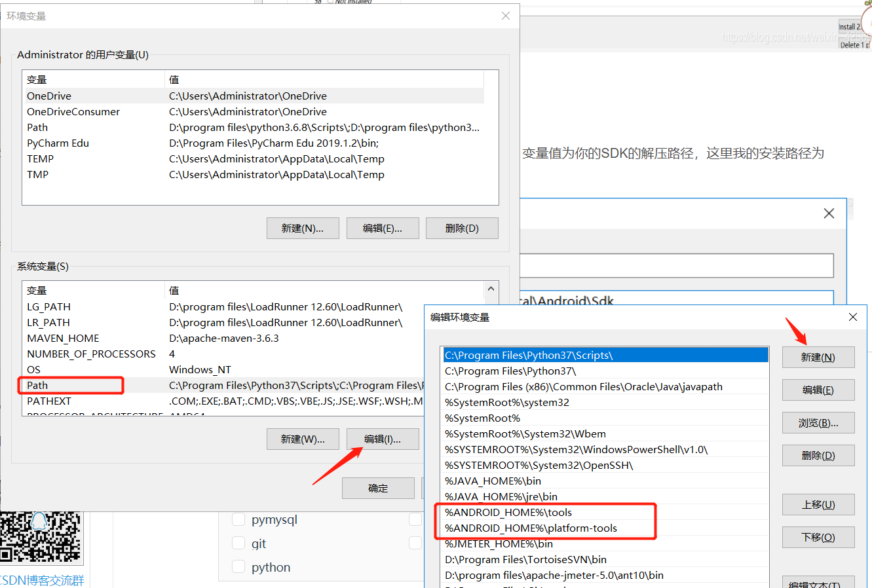
Task: Select the PyCharm Edu variable row
Action: point(254,143)
